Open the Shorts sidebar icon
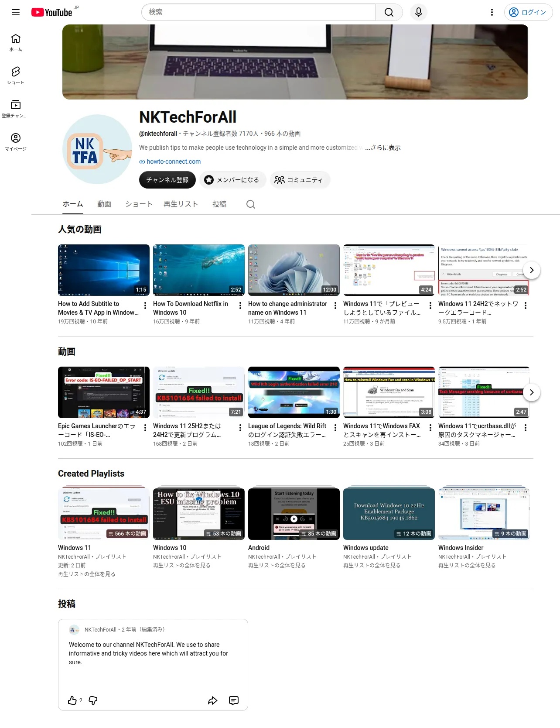Screen dimensions: 560x728 (16, 76)
